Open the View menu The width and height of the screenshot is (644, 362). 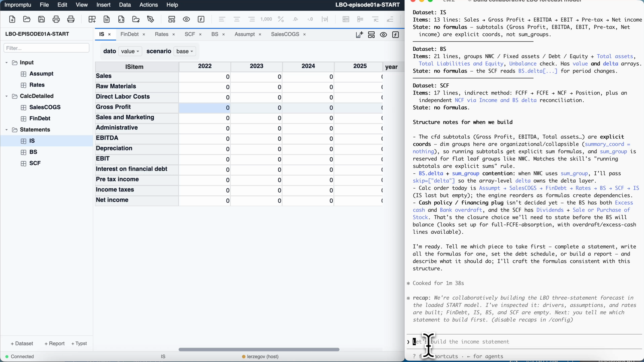pyautogui.click(x=82, y=5)
